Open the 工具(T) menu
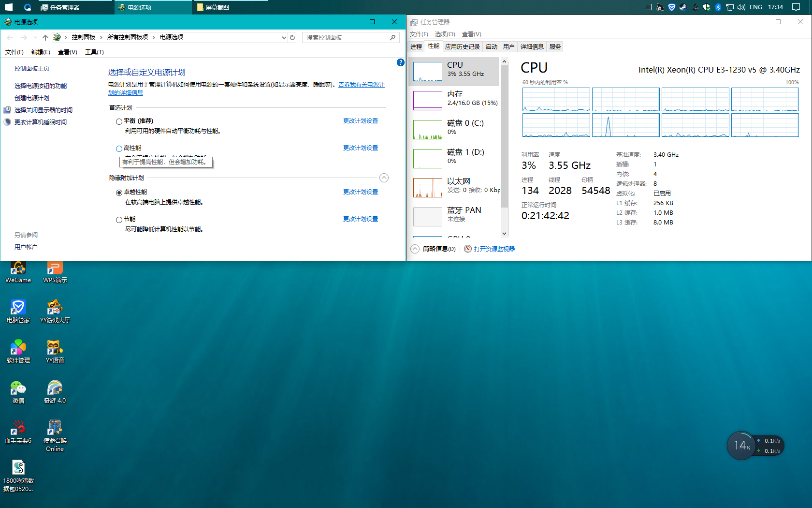The width and height of the screenshot is (812, 508). click(94, 52)
